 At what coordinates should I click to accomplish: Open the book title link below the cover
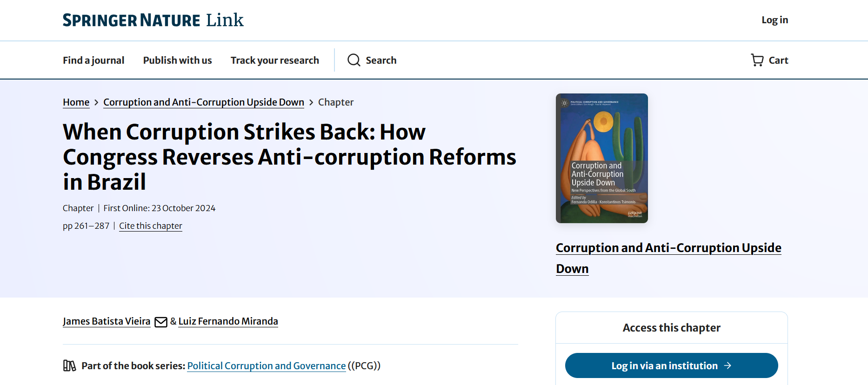(668, 248)
